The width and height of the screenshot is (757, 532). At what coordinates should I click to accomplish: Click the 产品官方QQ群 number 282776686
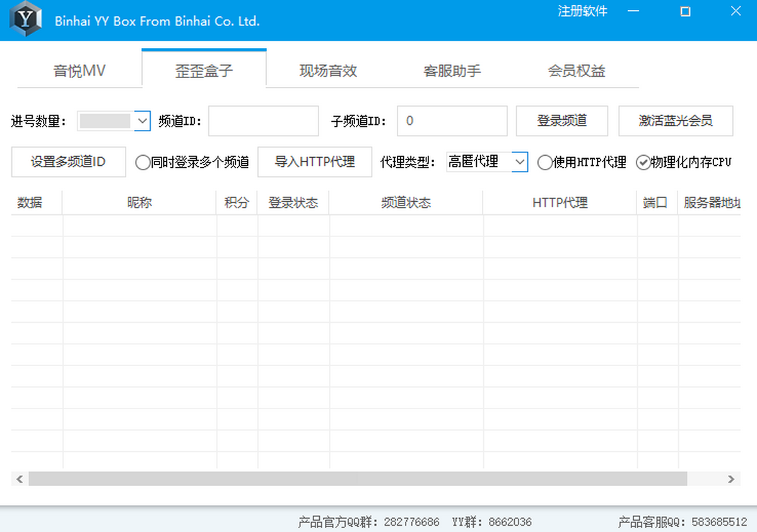point(411,522)
